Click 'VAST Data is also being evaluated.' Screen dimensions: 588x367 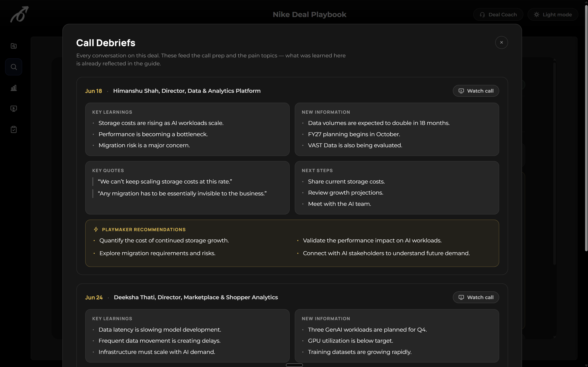[355, 145]
